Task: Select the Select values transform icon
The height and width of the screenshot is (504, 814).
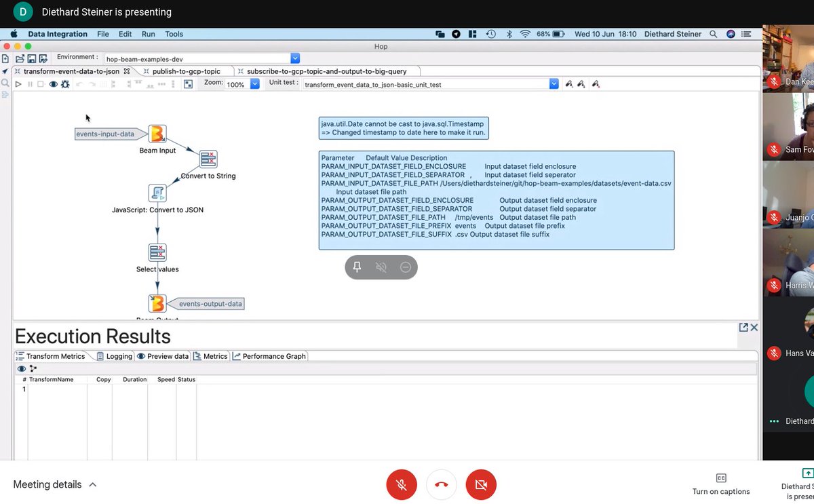Action: 157,253
